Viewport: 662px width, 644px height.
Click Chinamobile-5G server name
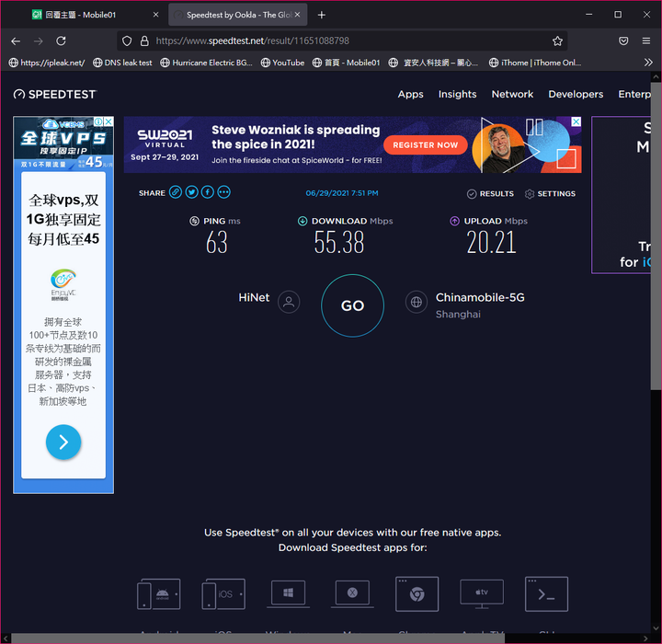(x=480, y=297)
